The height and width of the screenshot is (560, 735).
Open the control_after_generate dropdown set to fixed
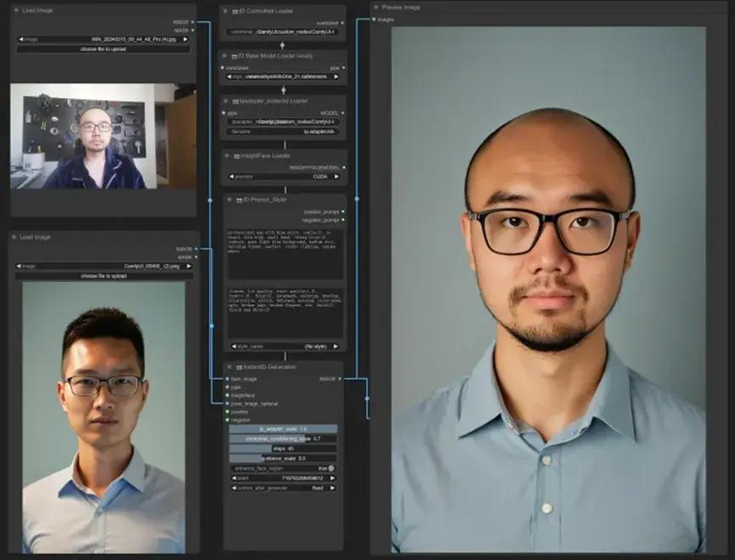[285, 488]
